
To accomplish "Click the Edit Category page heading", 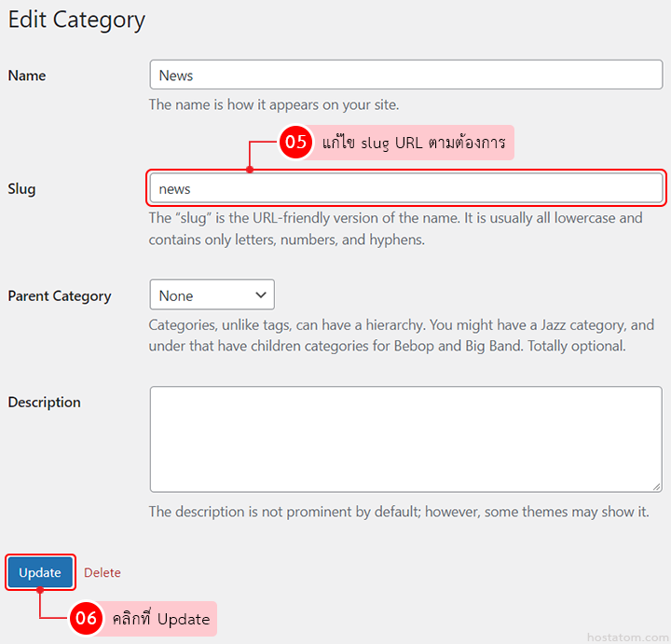I will (x=76, y=21).
